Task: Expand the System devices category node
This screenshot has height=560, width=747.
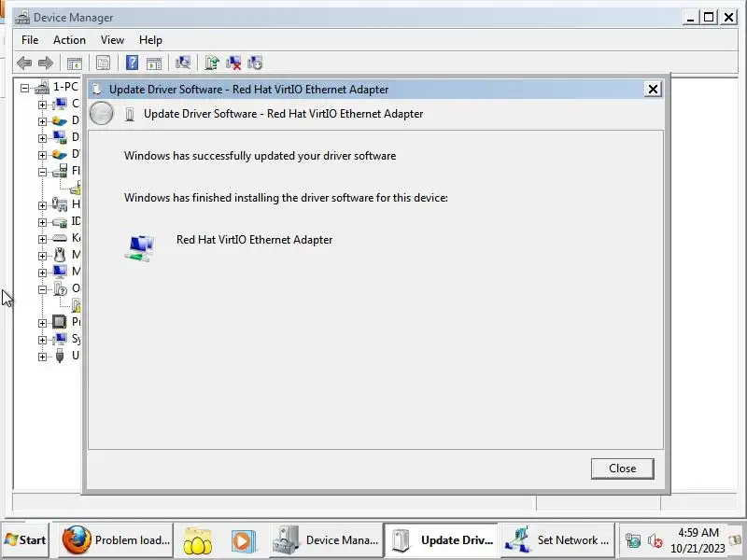Action: click(x=42, y=340)
